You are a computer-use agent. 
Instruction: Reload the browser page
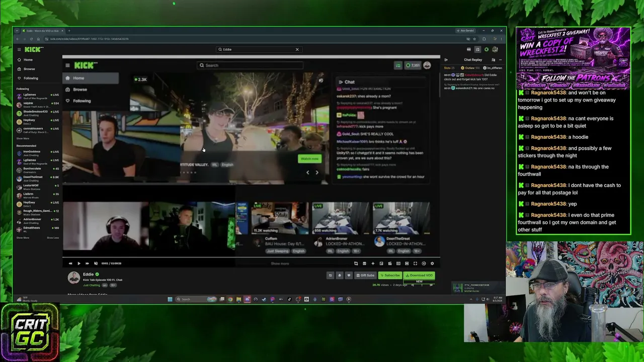[31, 39]
